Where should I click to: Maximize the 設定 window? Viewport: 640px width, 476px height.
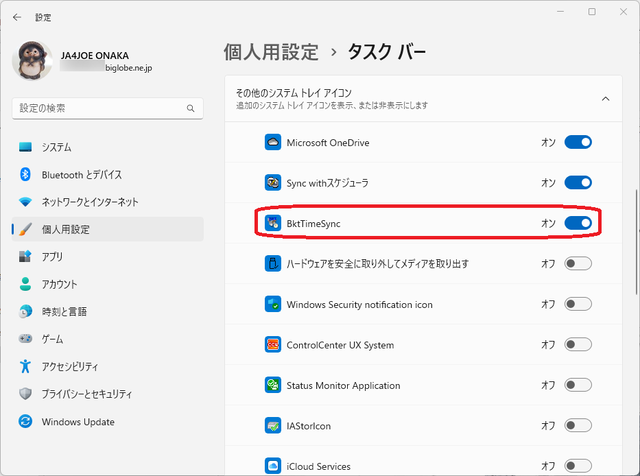pos(592,12)
